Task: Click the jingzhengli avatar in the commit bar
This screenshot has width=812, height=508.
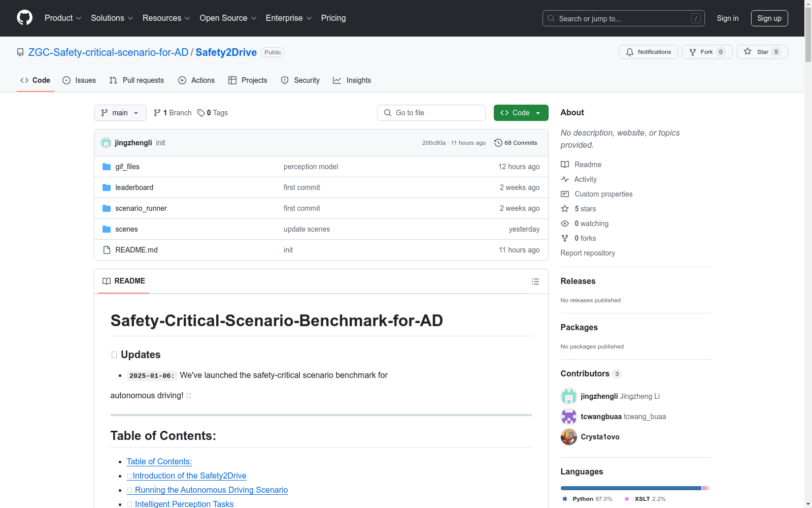Action: click(x=106, y=143)
